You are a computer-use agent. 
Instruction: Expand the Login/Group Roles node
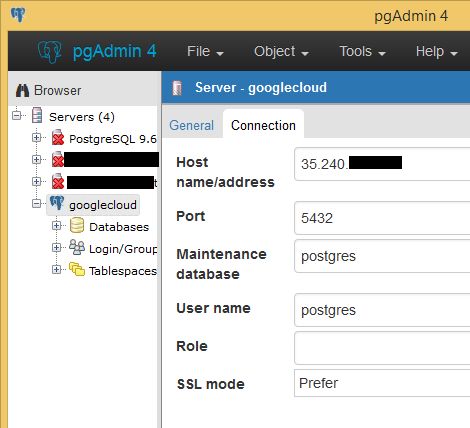point(56,248)
